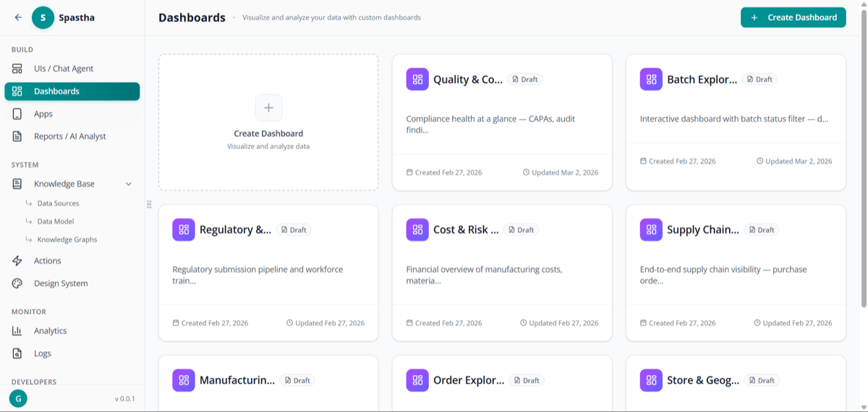Open Logs under Monitor
Viewport: 868px width, 412px height.
[72, 353]
